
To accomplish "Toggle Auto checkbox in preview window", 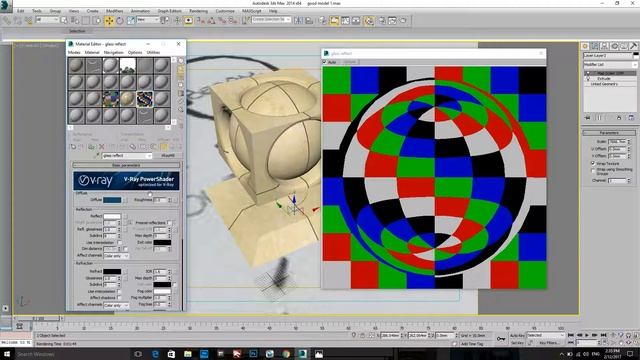I will 325,62.
